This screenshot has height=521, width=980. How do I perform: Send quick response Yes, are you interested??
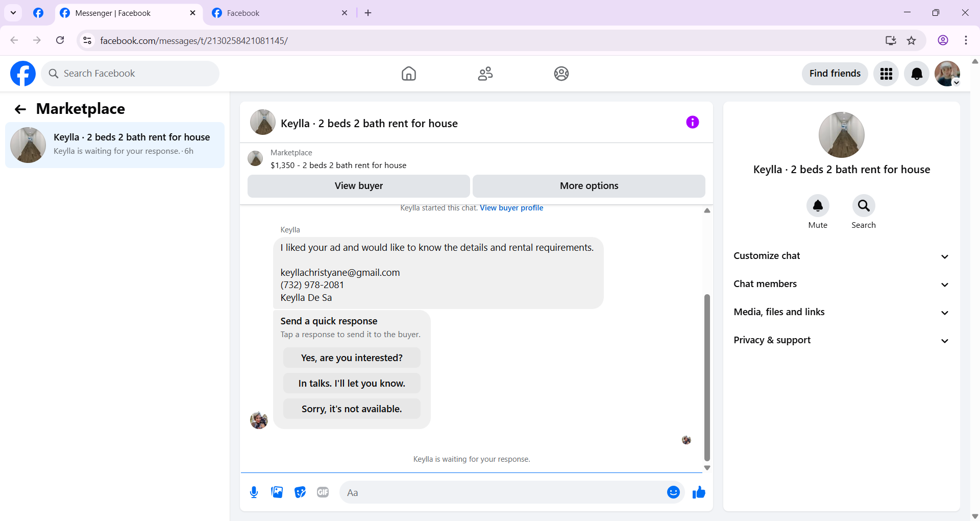(352, 358)
